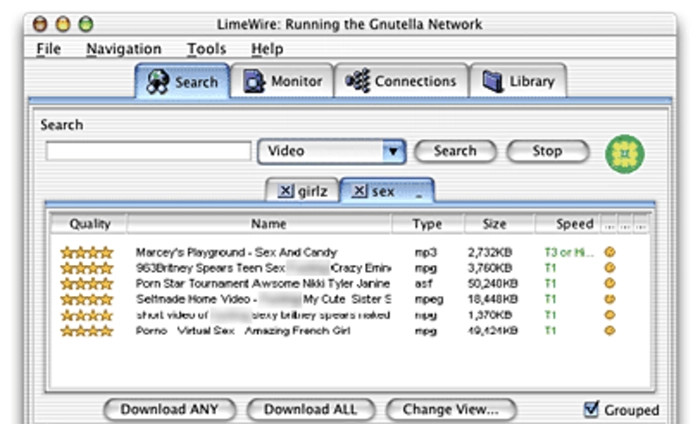Toggle the Grouped checkbox
This screenshot has width=700, height=424.
[x=591, y=408]
